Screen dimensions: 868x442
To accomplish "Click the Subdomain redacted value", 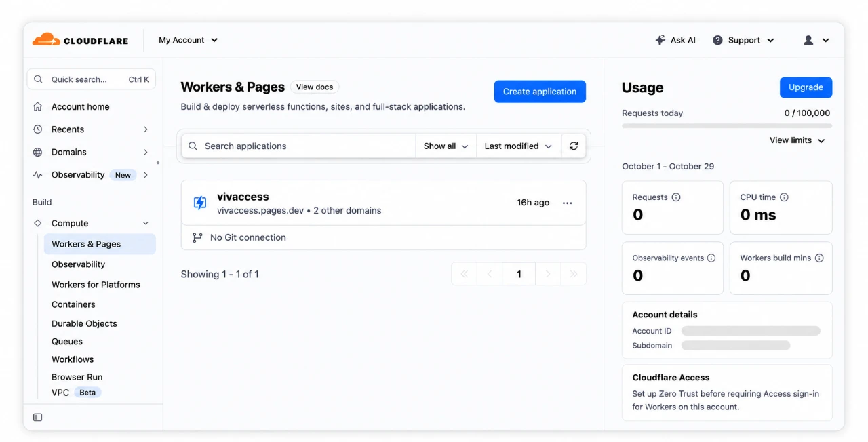I will click(x=736, y=346).
